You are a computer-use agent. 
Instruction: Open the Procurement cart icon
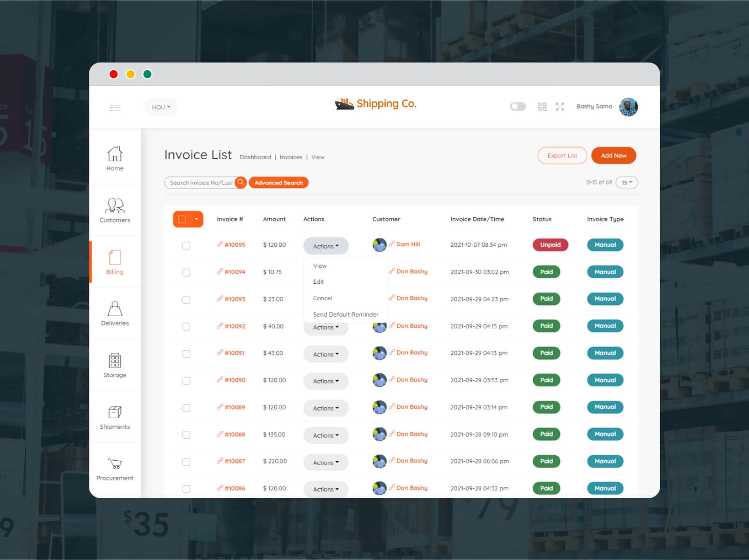(115, 464)
